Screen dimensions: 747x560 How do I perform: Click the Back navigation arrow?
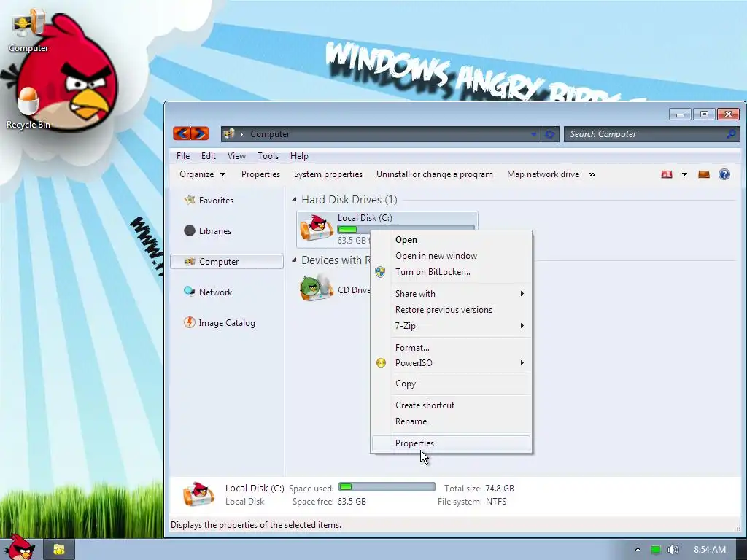182,134
